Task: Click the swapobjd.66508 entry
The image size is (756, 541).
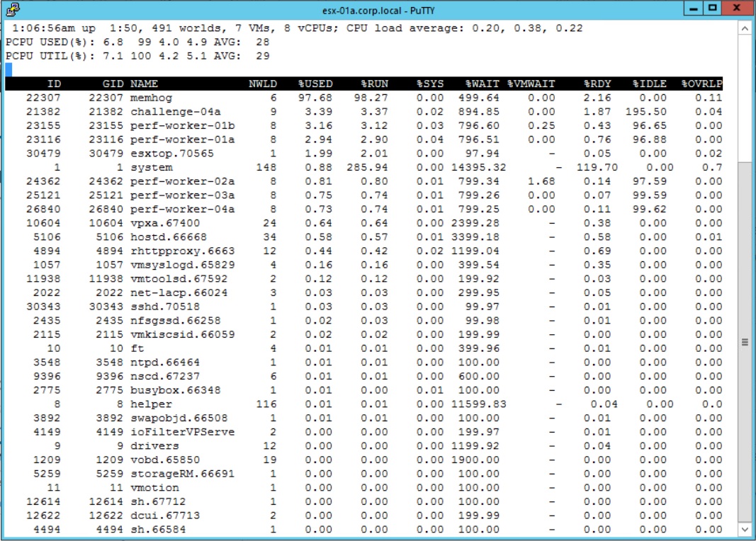Action: pyautogui.click(x=179, y=418)
